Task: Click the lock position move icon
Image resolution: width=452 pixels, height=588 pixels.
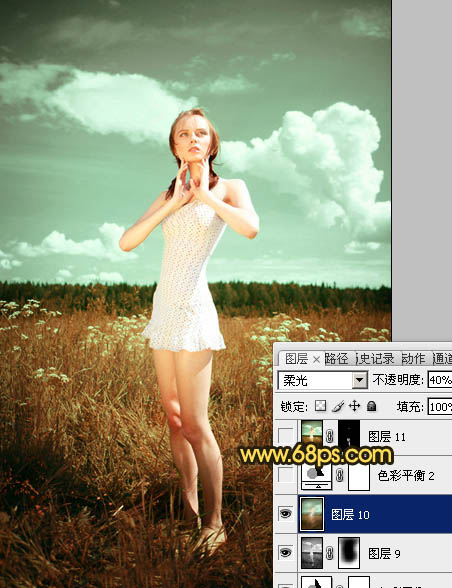Action: (x=354, y=406)
